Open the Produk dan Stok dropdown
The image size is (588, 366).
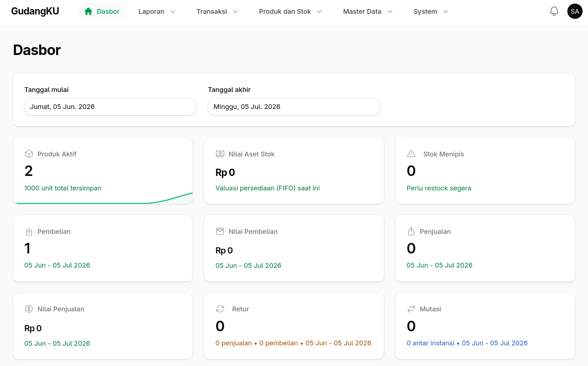coord(290,12)
